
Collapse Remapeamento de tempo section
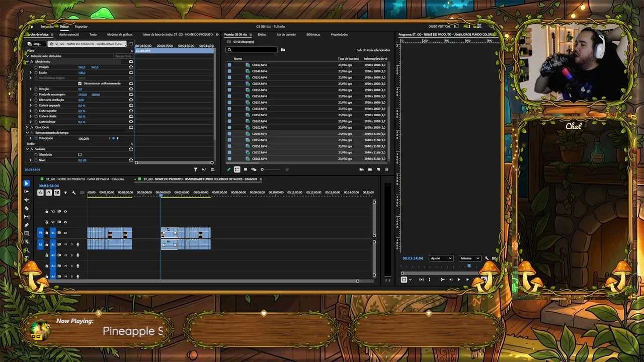coord(27,133)
